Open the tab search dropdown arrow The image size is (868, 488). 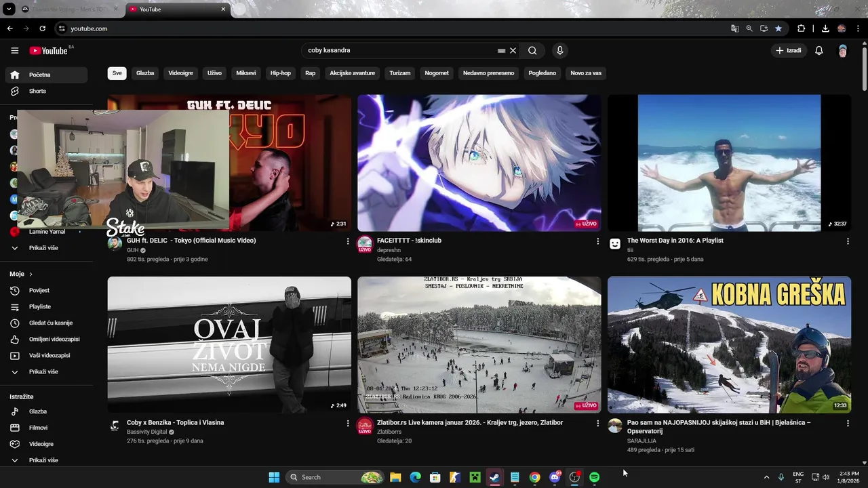tap(9, 9)
